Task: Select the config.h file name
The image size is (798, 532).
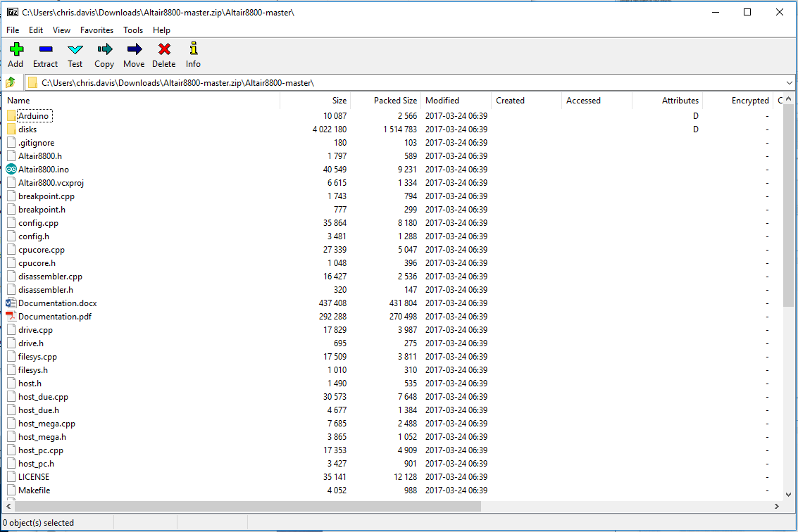Action: coord(34,236)
